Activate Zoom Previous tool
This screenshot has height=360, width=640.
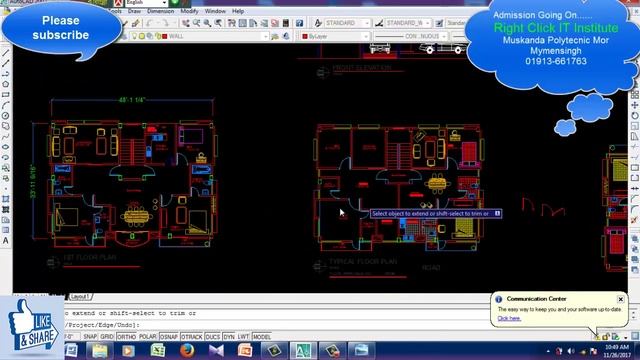click(x=219, y=23)
